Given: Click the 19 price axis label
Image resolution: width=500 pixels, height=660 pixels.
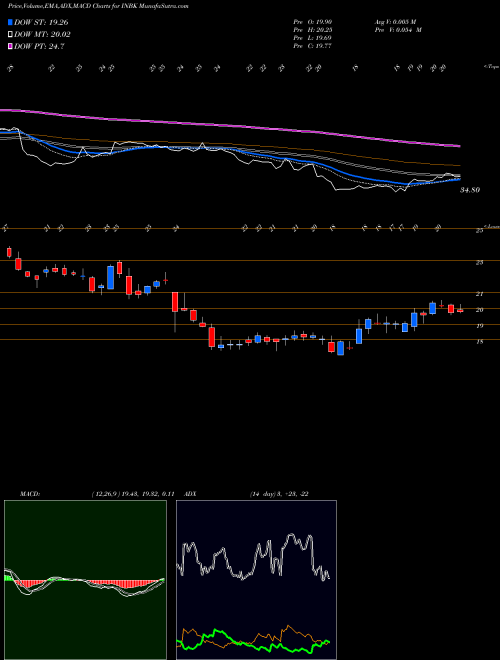Looking at the screenshot, I should point(479,326).
